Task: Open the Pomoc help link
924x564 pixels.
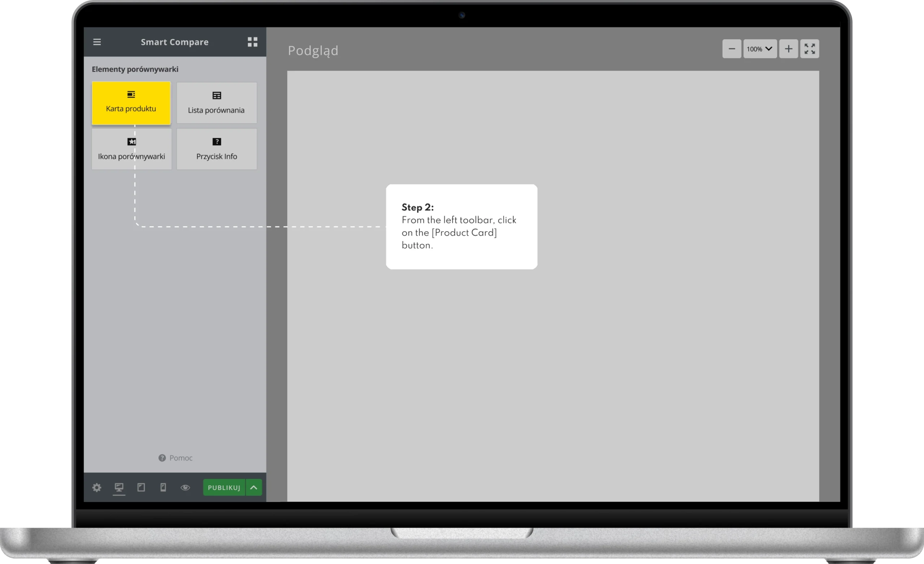Action: [x=175, y=458]
